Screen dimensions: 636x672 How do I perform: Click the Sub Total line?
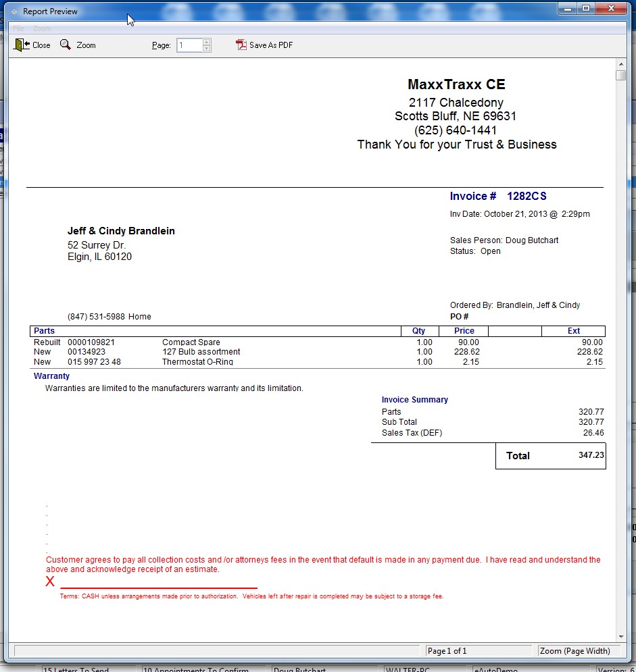tap(493, 422)
